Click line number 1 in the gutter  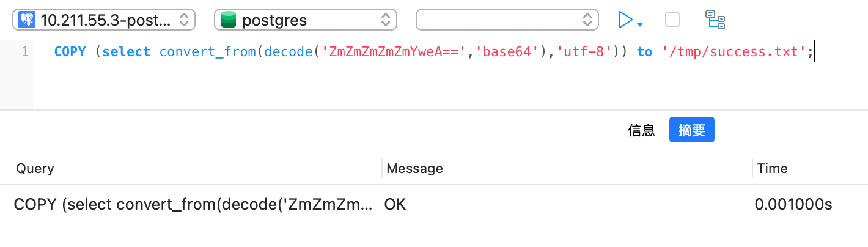coord(25,52)
